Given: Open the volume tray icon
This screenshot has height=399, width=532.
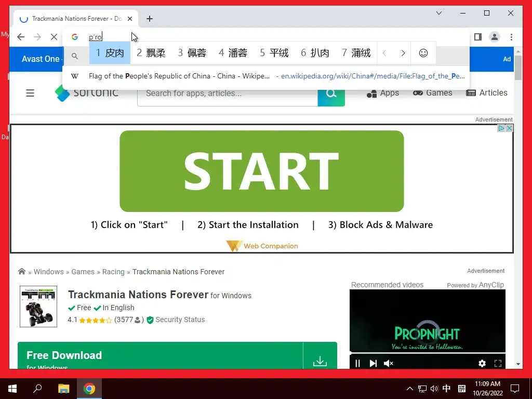Looking at the screenshot, I should tap(434, 389).
